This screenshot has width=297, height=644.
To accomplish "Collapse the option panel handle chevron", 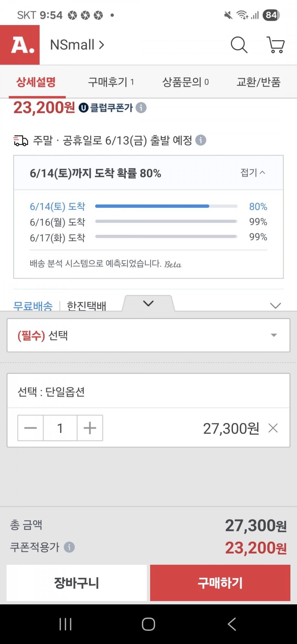I will 148,303.
